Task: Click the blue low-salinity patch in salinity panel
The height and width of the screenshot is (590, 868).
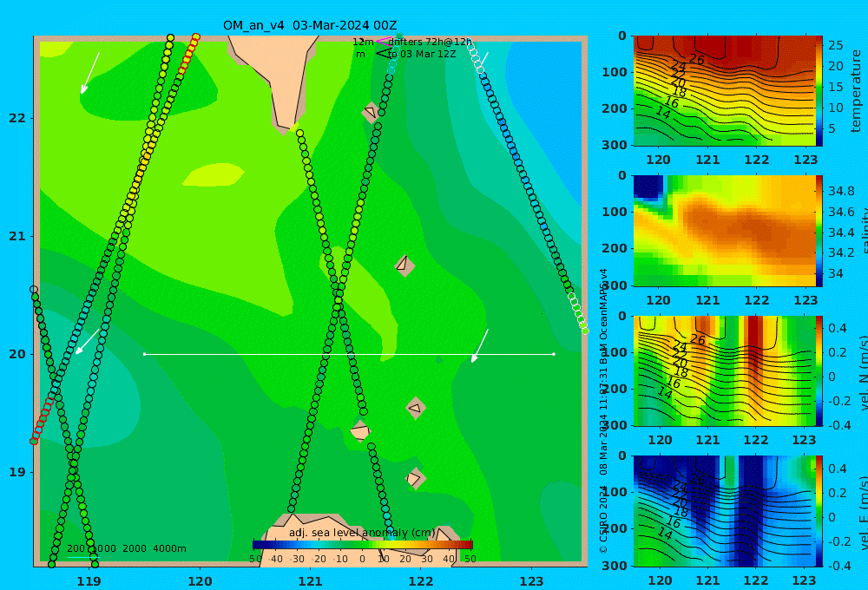Action: pyautogui.click(x=648, y=187)
